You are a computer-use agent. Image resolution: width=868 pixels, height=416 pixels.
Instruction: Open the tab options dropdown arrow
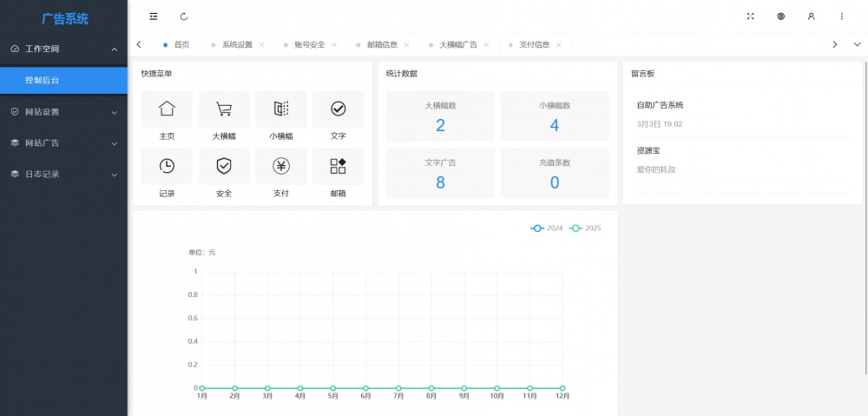(858, 44)
